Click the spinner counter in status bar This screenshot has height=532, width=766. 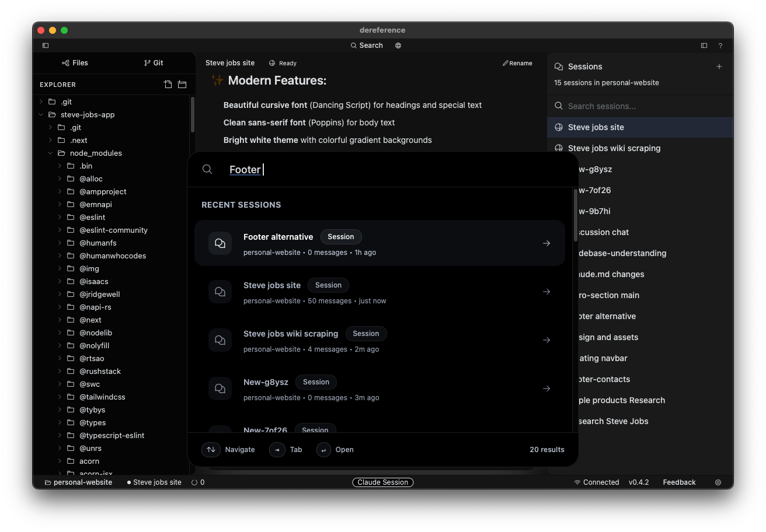click(198, 482)
